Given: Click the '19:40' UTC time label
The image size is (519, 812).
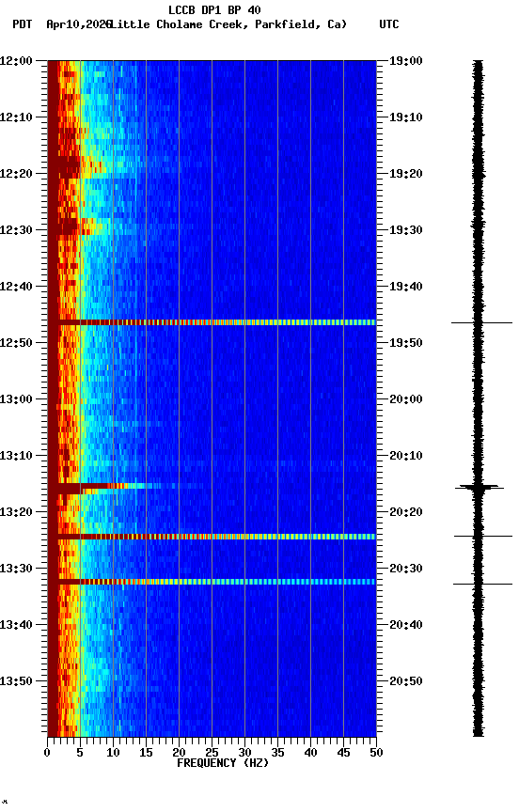Looking at the screenshot, I should (406, 287).
